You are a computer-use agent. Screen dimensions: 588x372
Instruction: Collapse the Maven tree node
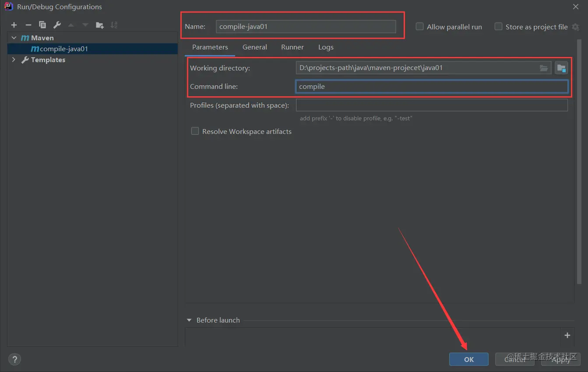(14, 38)
